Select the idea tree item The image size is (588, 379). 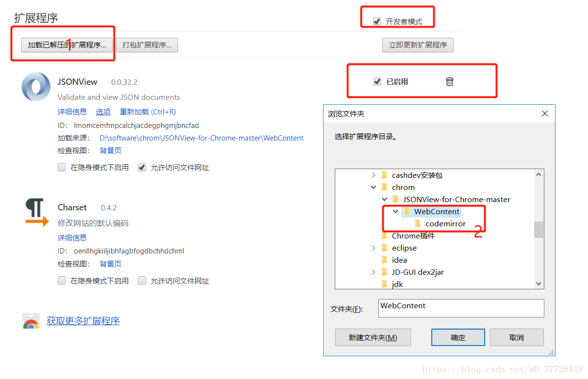click(x=399, y=260)
